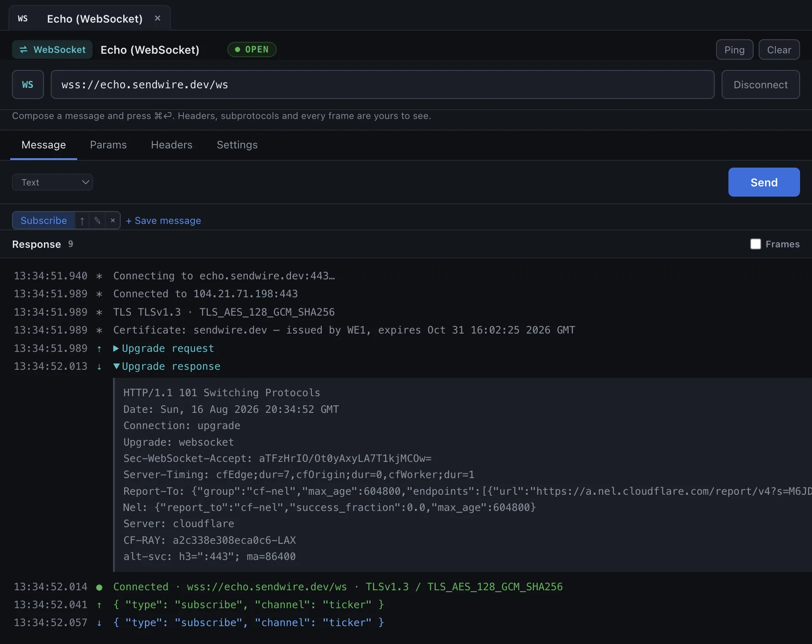Screen dimensions: 812x644
Task: Click the WS icon in the tab
Action: click(x=23, y=19)
